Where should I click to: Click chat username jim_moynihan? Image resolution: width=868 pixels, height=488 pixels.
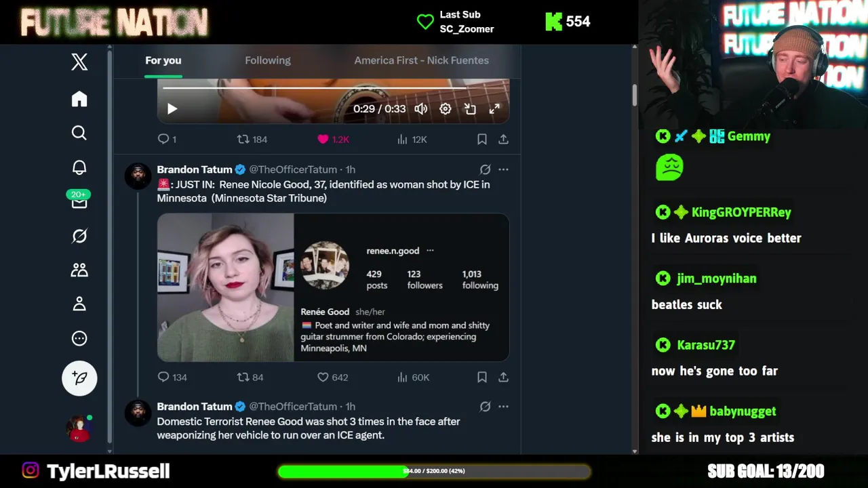click(x=716, y=279)
